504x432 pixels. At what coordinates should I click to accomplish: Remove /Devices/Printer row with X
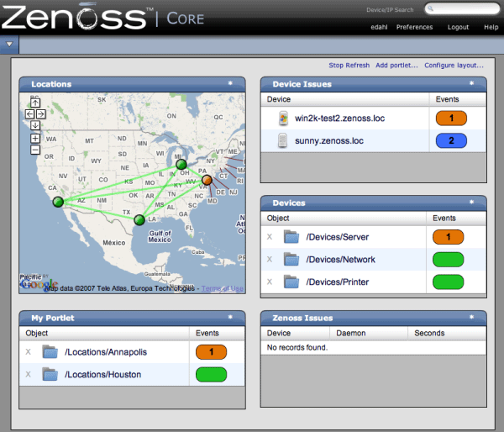270,282
